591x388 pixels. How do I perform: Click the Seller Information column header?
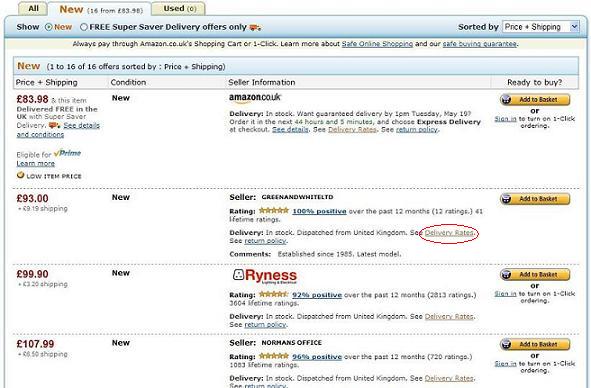262,83
